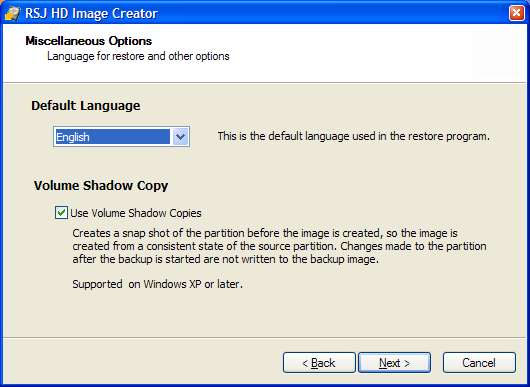Open the Default Language dropdown arrow
530x387 pixels.
[180, 137]
